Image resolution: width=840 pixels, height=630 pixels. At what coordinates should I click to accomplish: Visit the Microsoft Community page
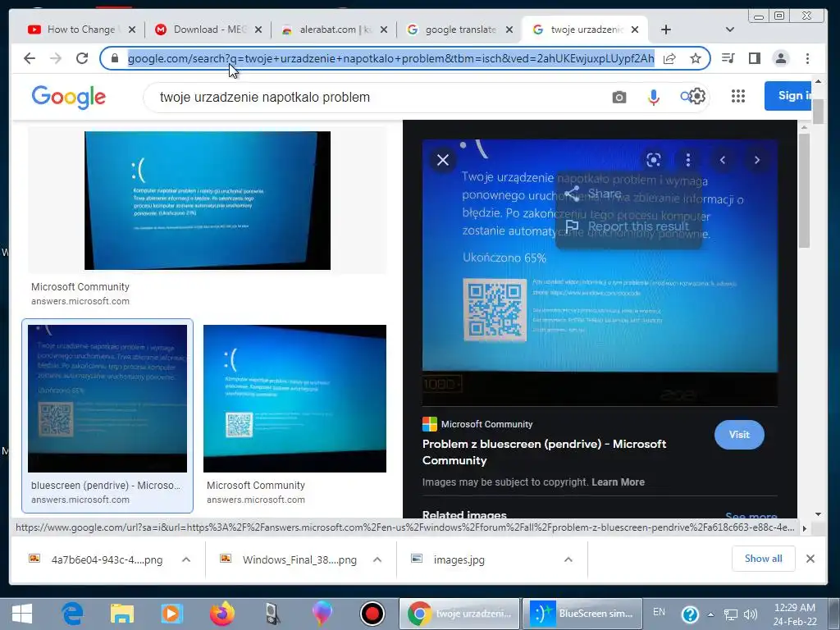(739, 435)
